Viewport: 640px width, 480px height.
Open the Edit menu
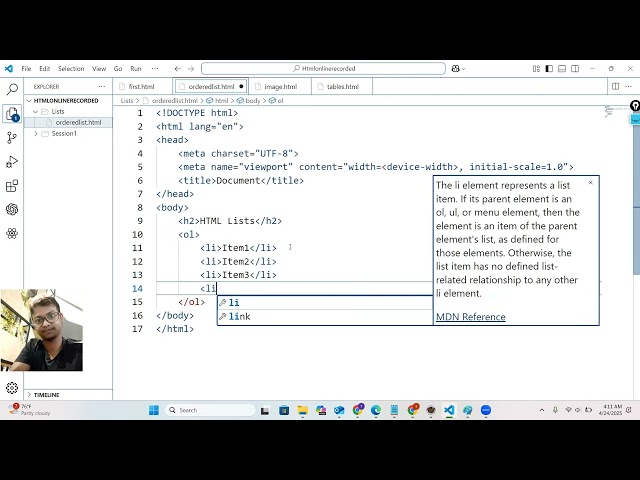click(44, 69)
